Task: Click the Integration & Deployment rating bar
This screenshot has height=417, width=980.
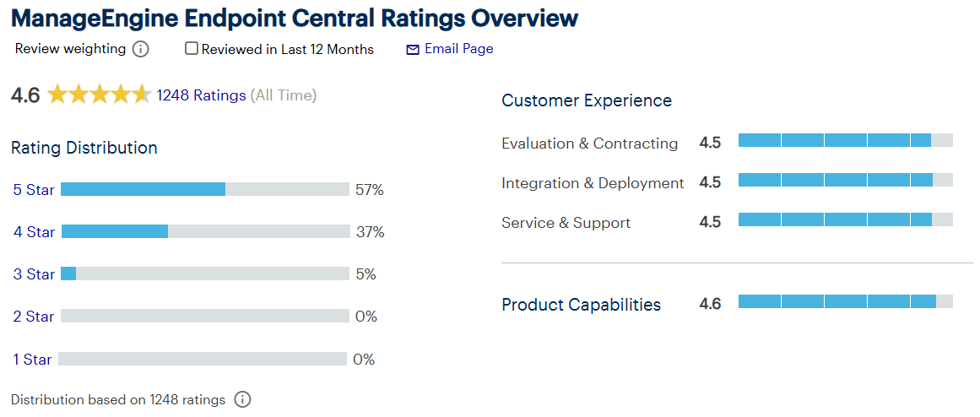Action: point(845,180)
